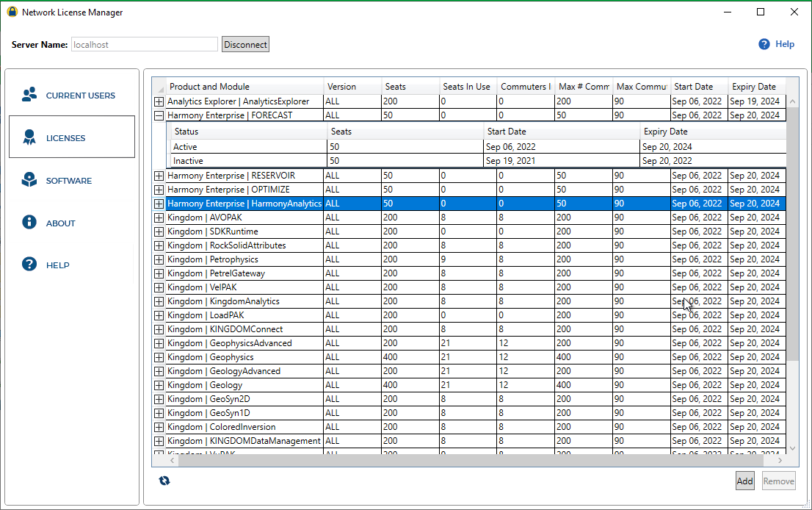Expand Kingdom | GeoSyn1D row

pos(159,414)
